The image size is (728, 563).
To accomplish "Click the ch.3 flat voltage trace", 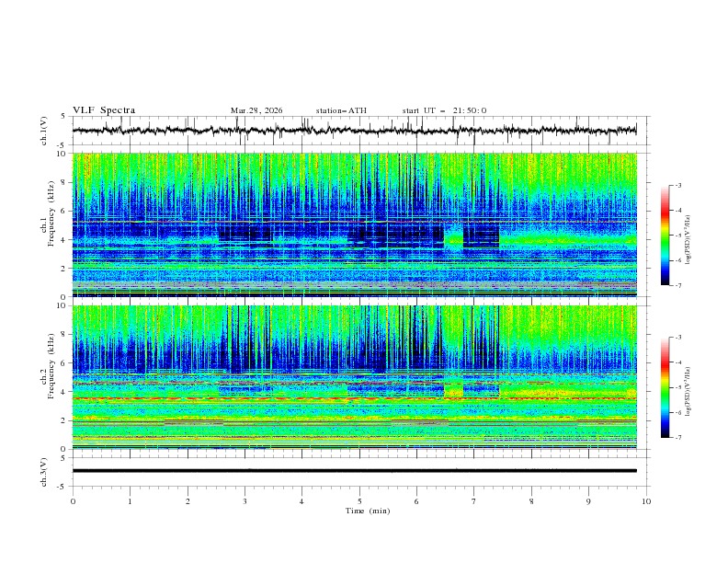I will pyautogui.click(x=354, y=471).
